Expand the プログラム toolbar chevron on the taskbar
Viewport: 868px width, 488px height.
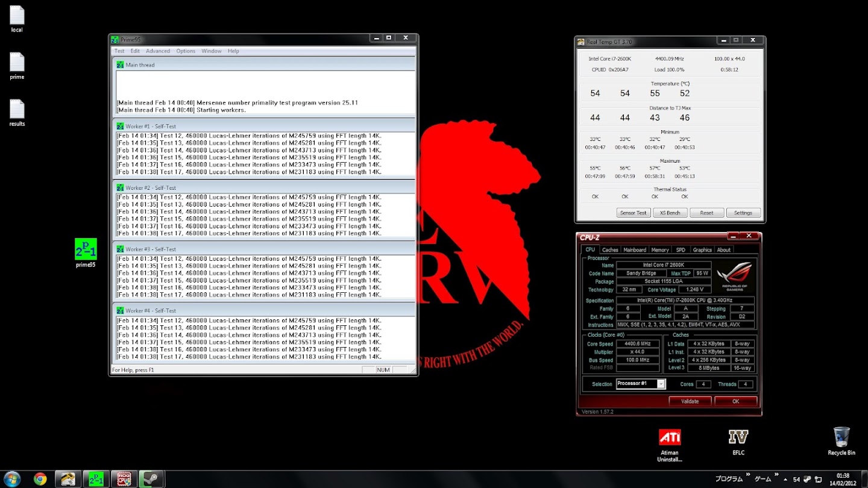click(x=747, y=475)
